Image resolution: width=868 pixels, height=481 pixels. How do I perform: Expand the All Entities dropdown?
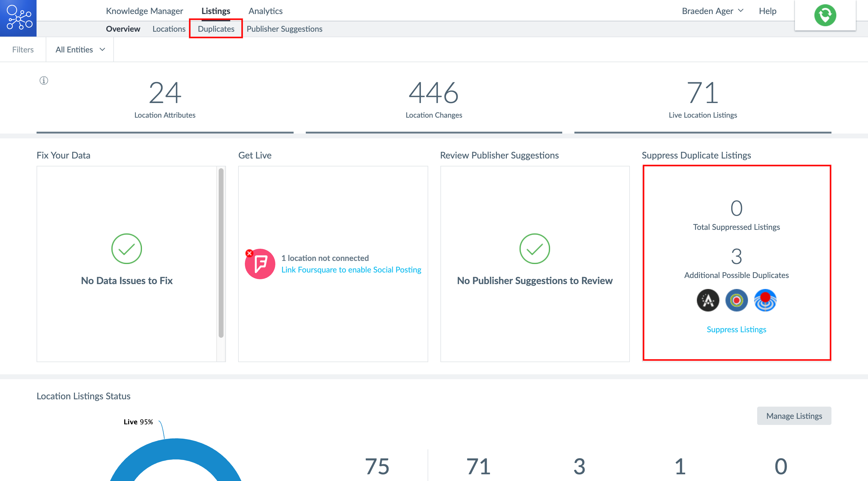80,50
